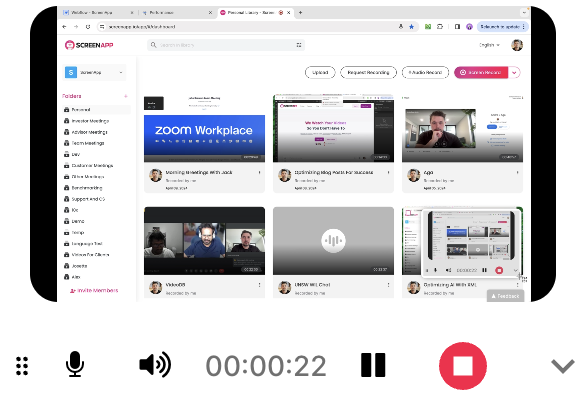Mute the microphone in the recorder bar

75,364
